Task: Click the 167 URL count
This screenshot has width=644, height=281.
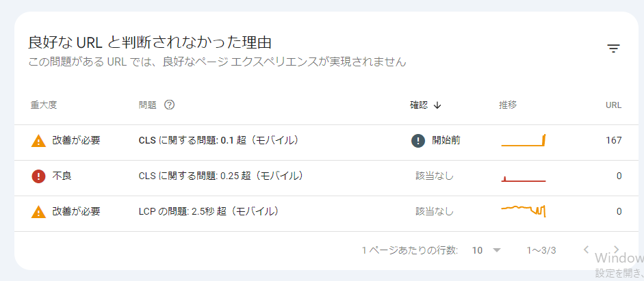Action: point(614,140)
